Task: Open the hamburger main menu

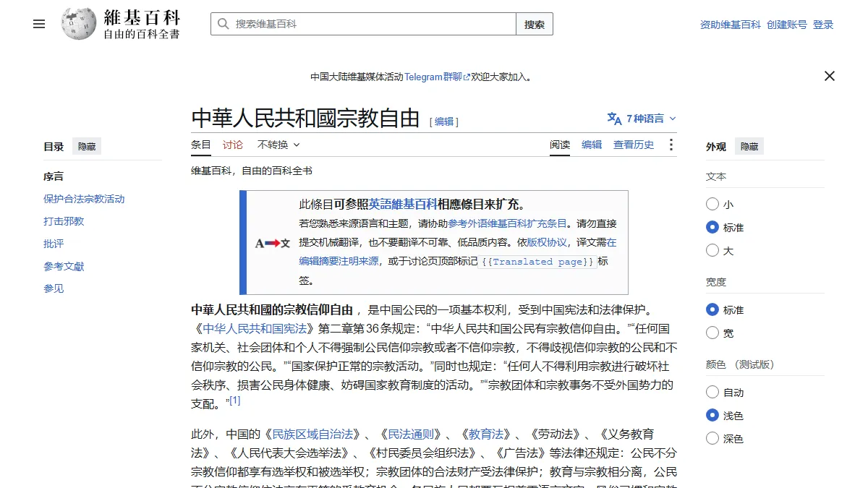Action: point(39,24)
